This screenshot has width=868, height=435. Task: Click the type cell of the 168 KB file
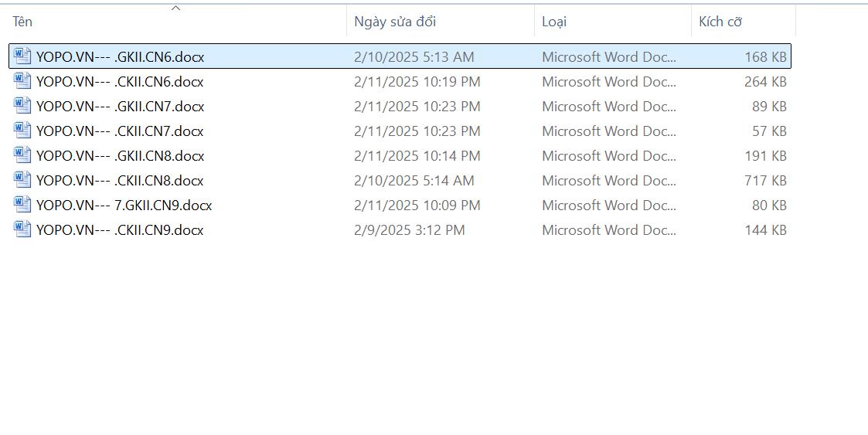[x=608, y=56]
